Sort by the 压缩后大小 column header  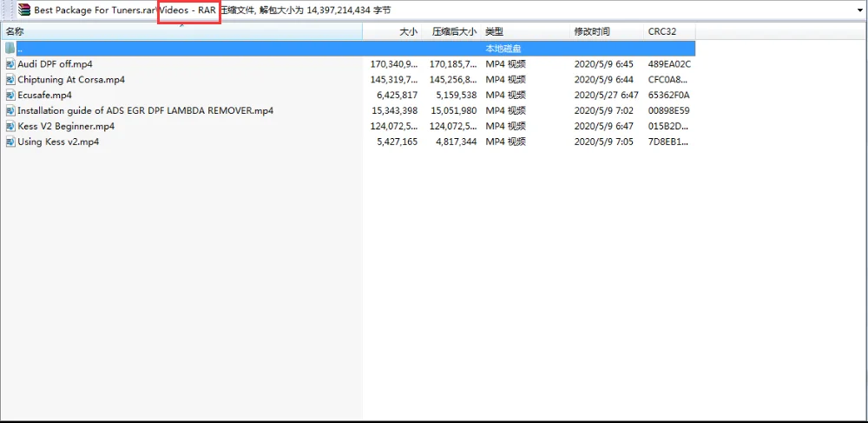pos(450,32)
